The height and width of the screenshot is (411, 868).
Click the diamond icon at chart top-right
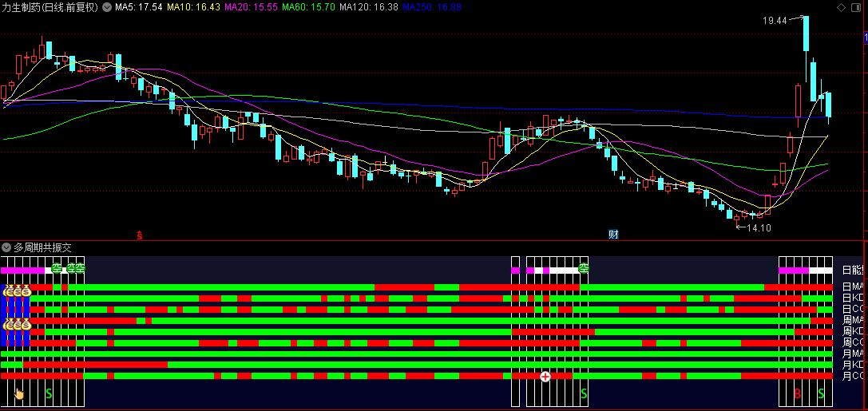841,7
